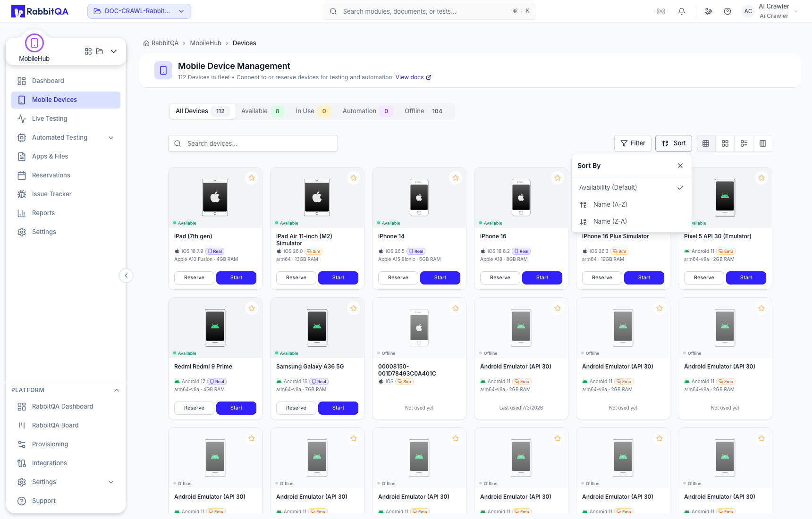Reserve the iPad (7th gen)
Viewport: 812px width, 519px height.
(x=195, y=278)
